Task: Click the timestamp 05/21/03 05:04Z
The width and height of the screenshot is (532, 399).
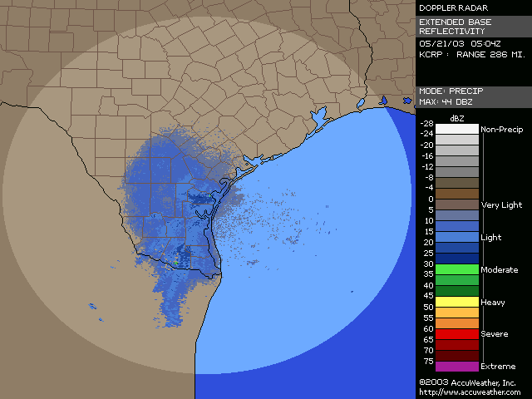Action: coord(460,44)
